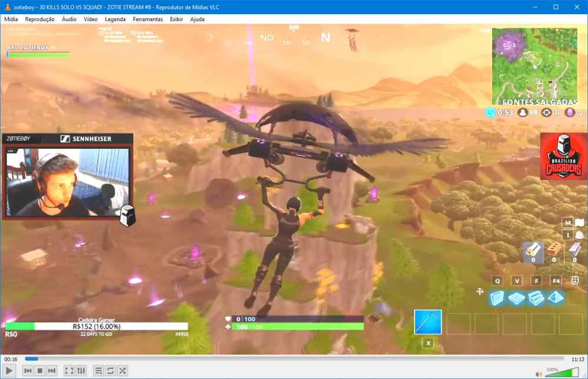Click the metal material counter icon
This screenshot has height=379, width=588.
(x=574, y=252)
